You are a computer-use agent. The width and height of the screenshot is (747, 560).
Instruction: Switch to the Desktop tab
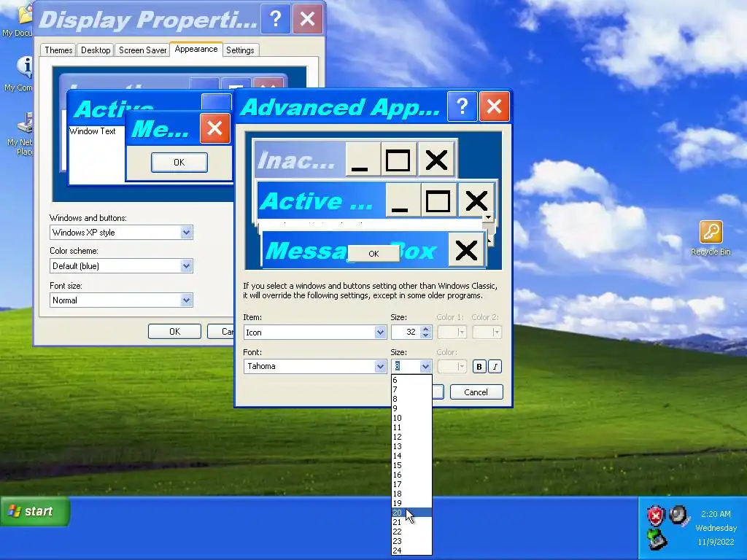coord(96,50)
